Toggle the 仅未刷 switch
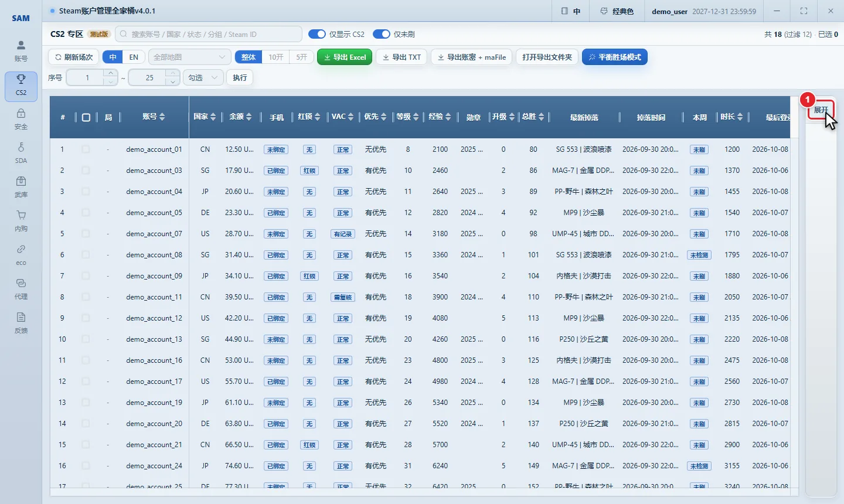Viewport: 844px width, 504px height. click(x=382, y=34)
